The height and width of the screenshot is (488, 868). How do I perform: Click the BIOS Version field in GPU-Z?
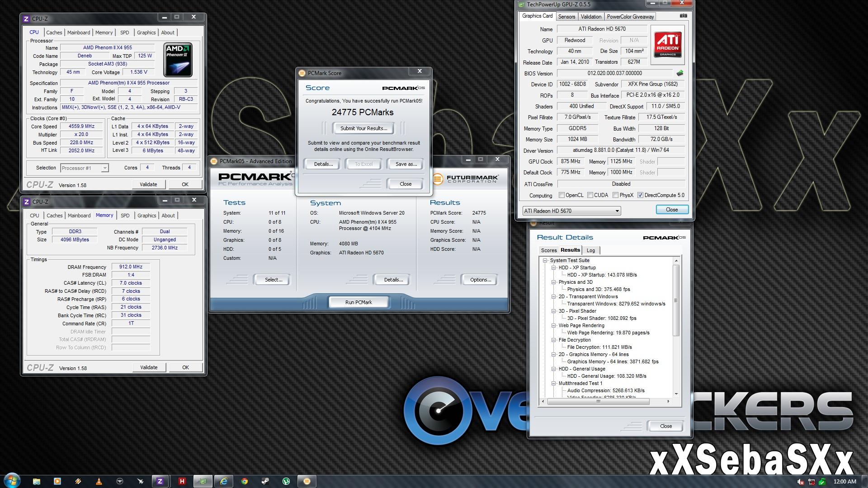pos(615,73)
